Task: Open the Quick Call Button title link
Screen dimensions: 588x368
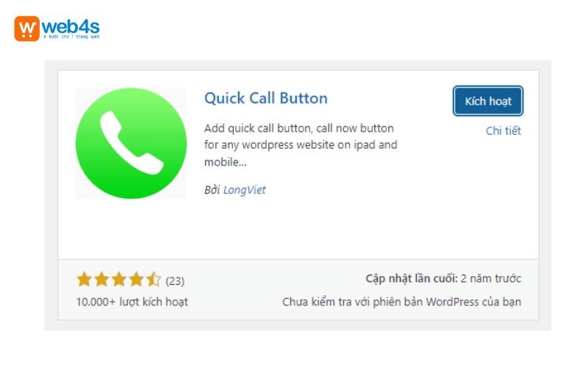Action: pos(266,98)
